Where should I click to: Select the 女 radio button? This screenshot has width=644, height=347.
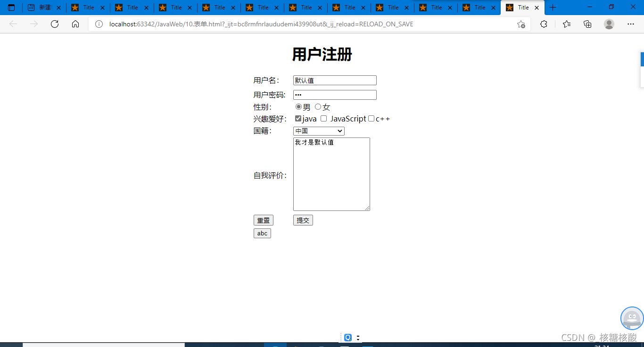click(318, 107)
